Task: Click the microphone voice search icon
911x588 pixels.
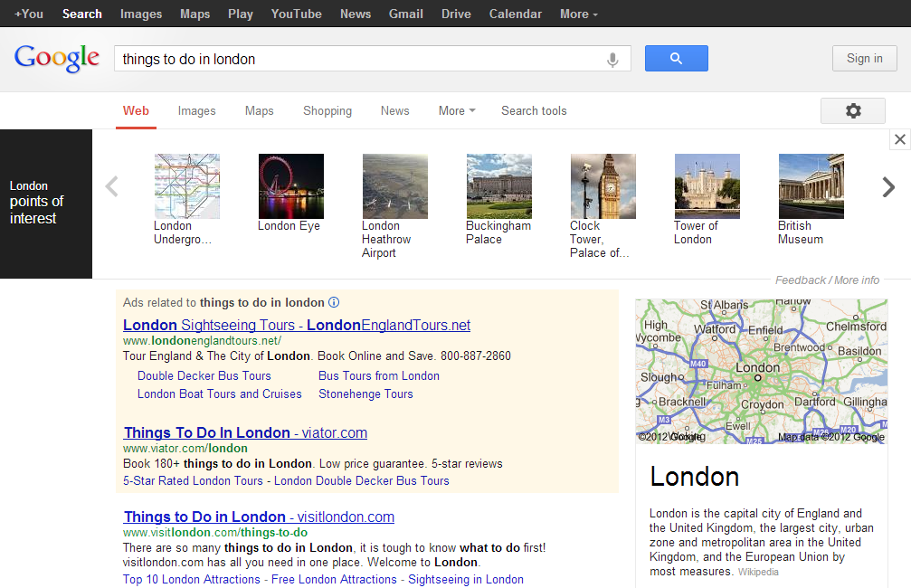Action: pos(612,60)
